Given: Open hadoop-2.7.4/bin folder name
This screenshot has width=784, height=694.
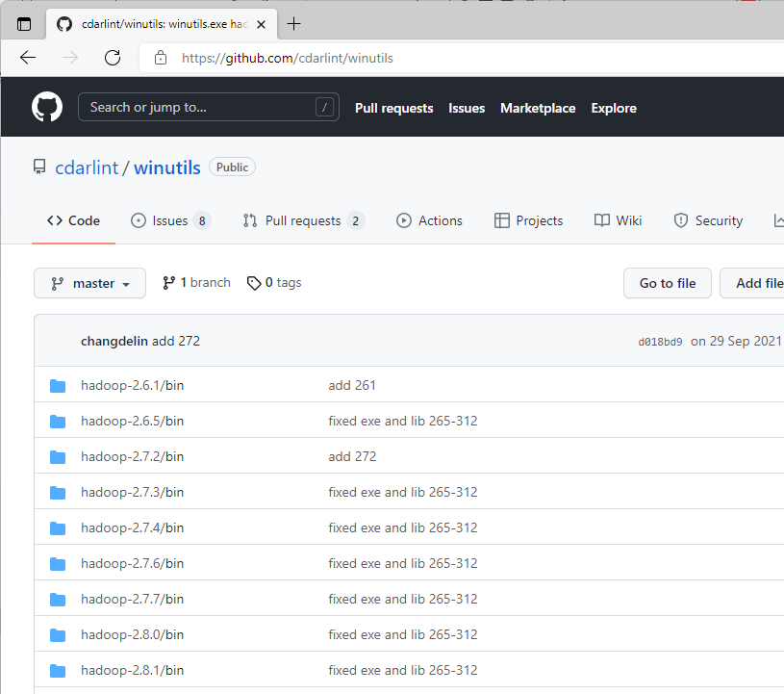Looking at the screenshot, I should 133,527.
